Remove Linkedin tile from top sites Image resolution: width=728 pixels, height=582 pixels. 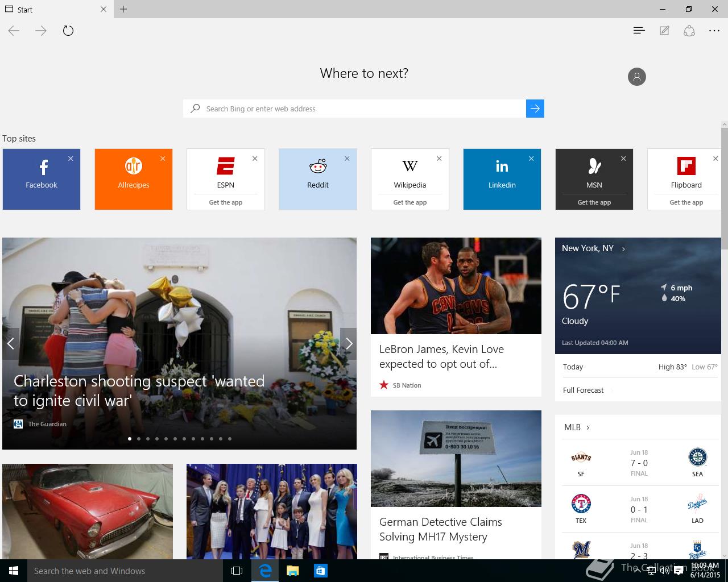pyautogui.click(x=531, y=159)
